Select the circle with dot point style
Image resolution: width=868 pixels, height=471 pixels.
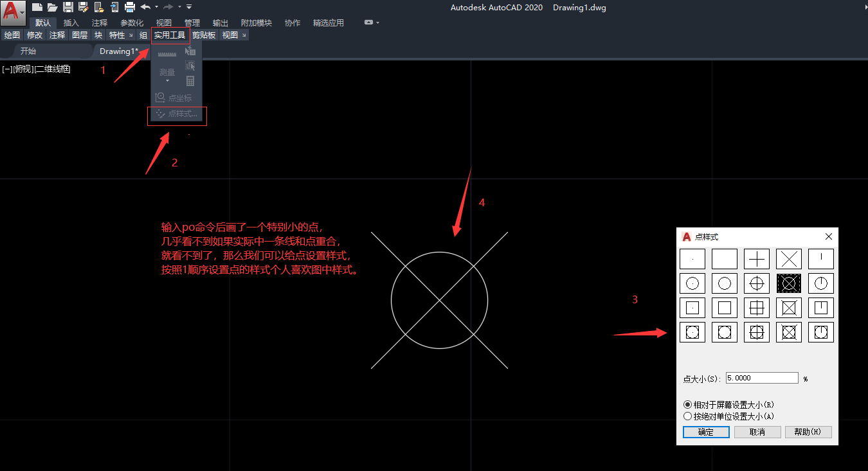692,283
